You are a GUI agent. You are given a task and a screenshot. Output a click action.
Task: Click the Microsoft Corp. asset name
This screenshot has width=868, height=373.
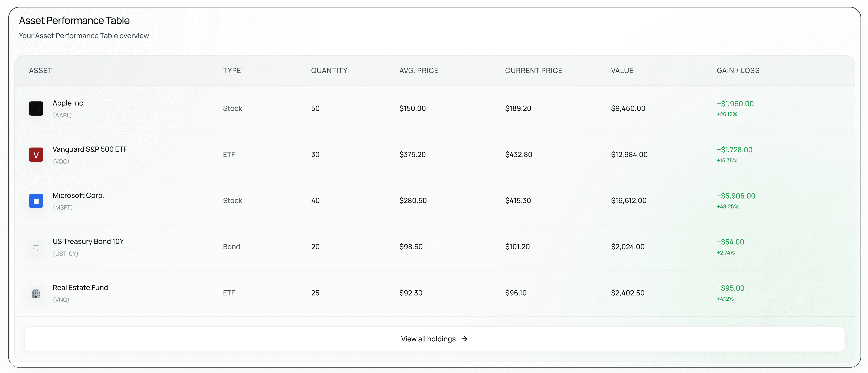(78, 195)
